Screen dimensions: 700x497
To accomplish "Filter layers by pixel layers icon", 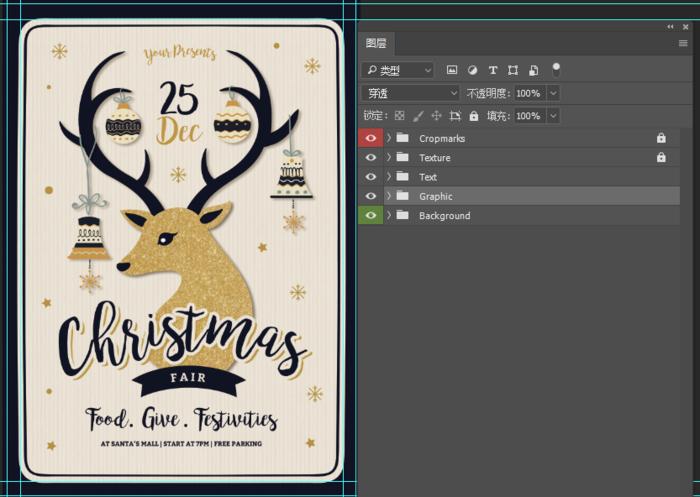I will pyautogui.click(x=452, y=70).
